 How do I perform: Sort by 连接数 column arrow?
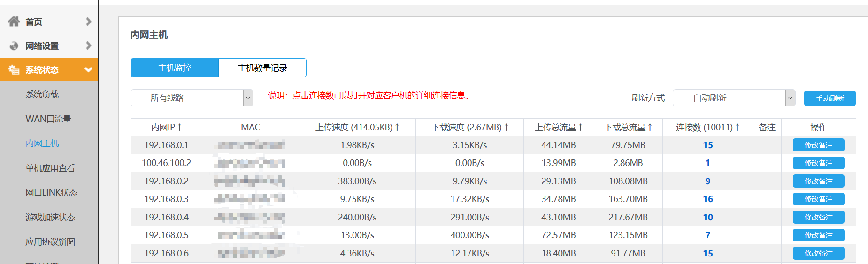click(x=737, y=127)
